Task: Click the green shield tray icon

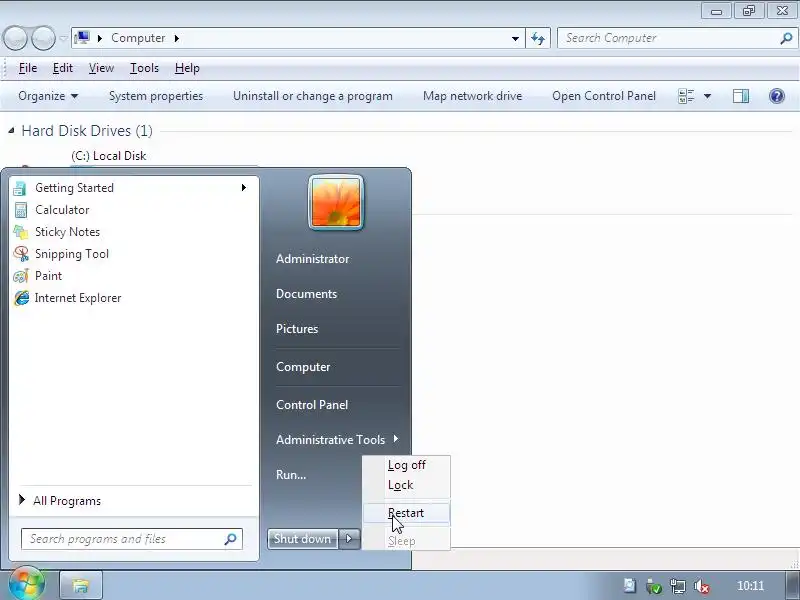Action: tap(654, 586)
